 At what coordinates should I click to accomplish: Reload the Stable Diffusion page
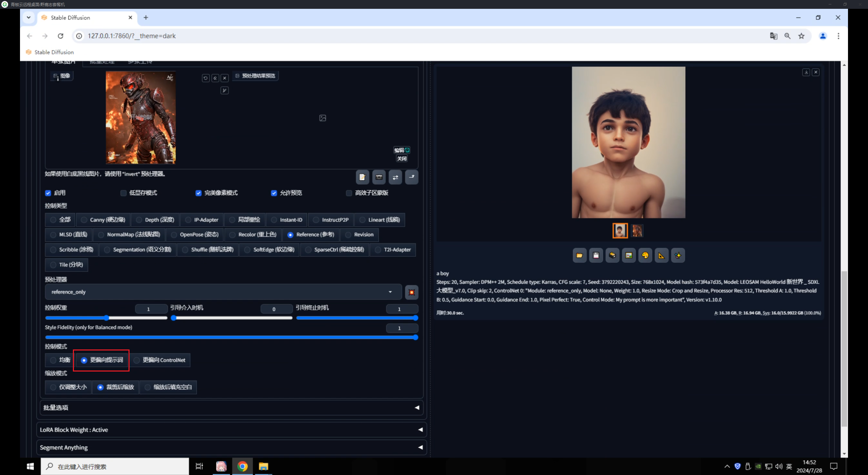point(60,36)
